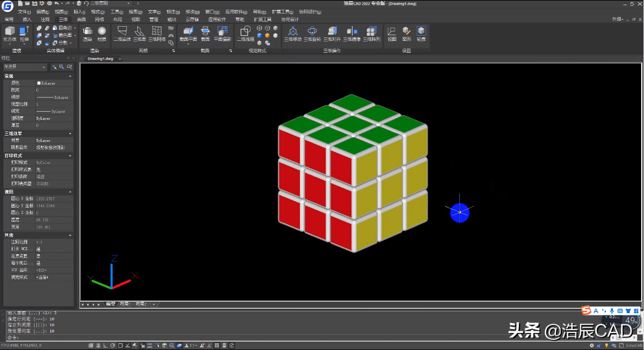The height and width of the screenshot is (350, 644).
Task: Open the 修改 menu
Action: point(192,12)
